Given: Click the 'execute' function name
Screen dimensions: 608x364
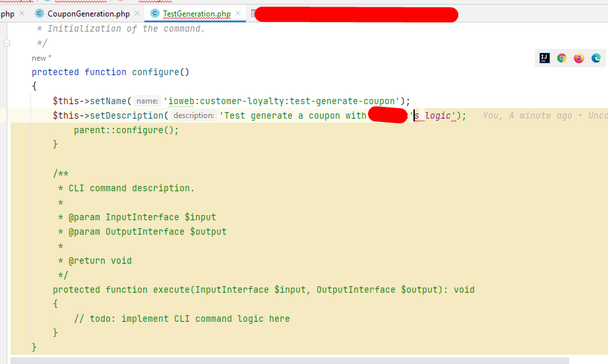Looking at the screenshot, I should [x=171, y=290].
